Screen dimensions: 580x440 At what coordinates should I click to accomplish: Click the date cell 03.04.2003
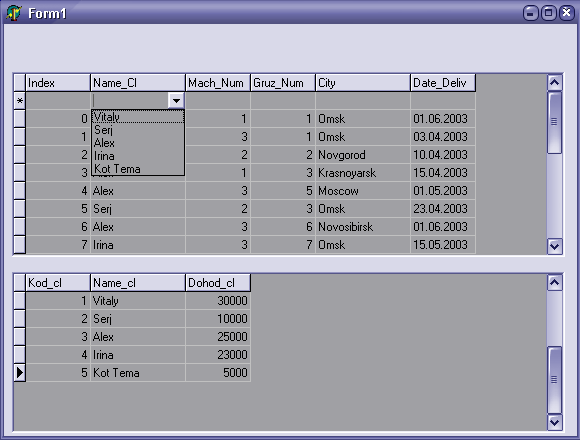[443, 137]
